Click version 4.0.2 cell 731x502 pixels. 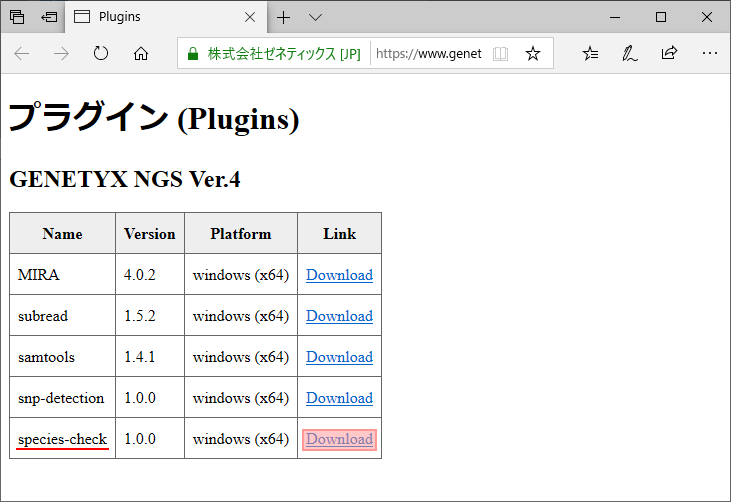150,275
